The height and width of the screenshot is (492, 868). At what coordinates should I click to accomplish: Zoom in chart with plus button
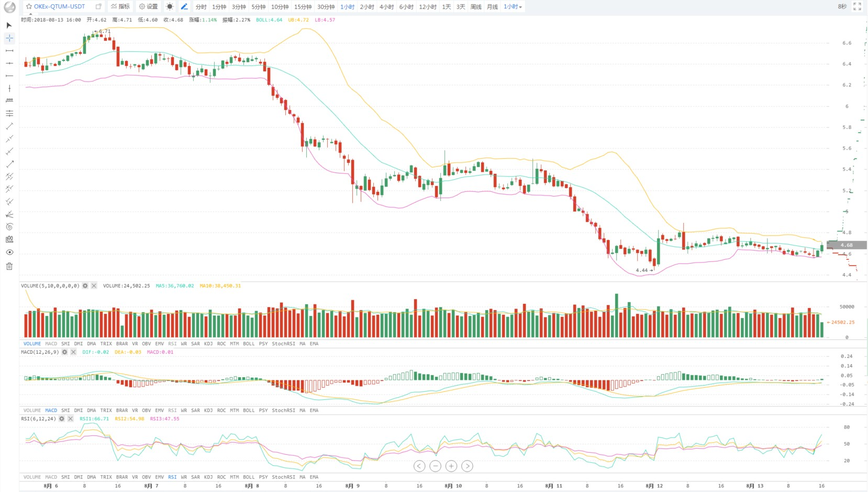click(x=451, y=466)
